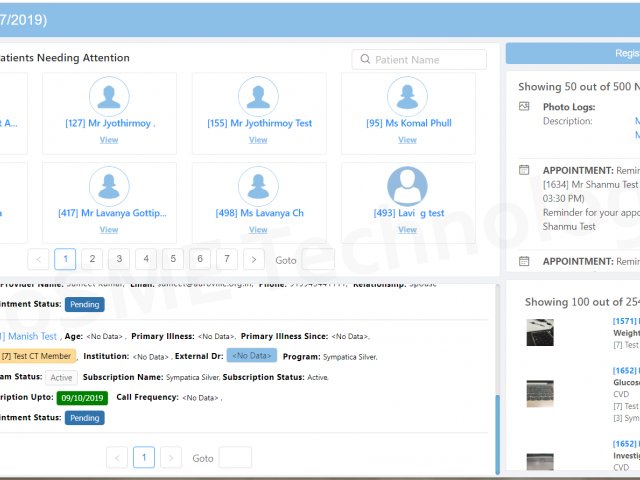Screen dimensions: 640x480
Task: Click View link under [95] Ms Komal Phull
Action: click(407, 140)
